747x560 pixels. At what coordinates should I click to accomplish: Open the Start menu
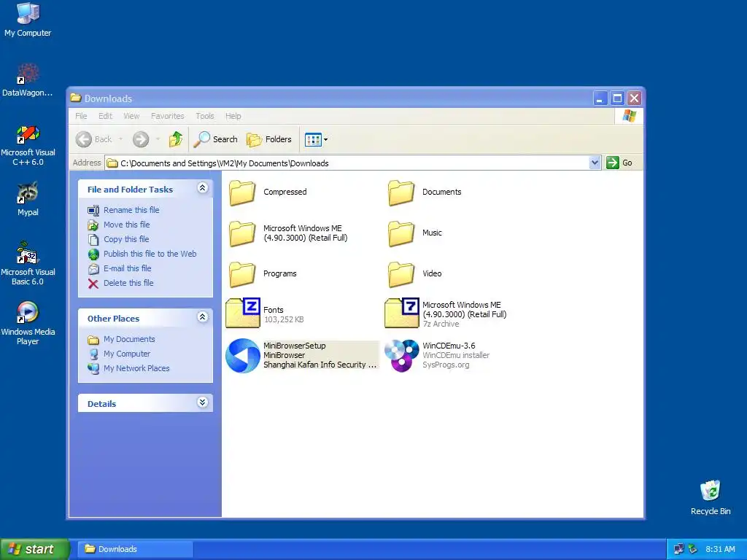(34, 549)
